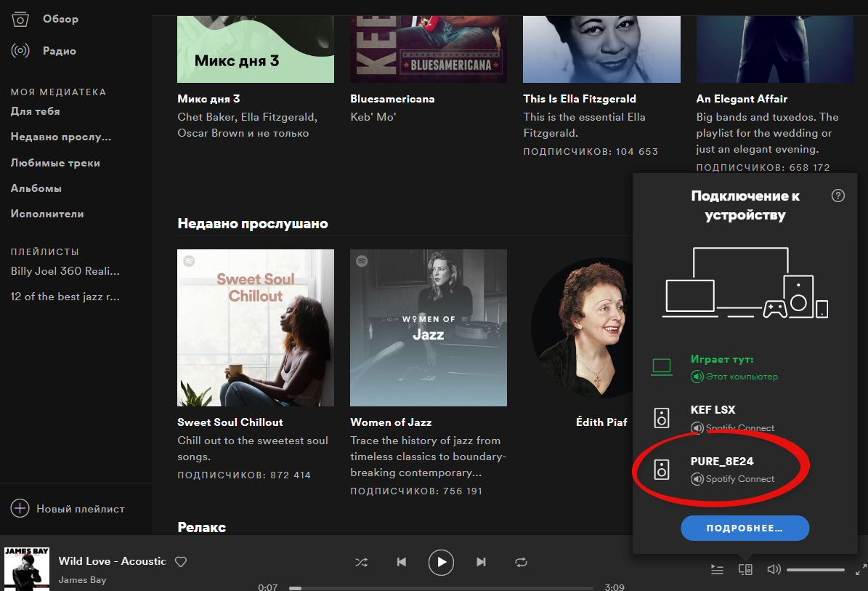
Task: Open the Обзор browse section
Action: tap(44, 19)
